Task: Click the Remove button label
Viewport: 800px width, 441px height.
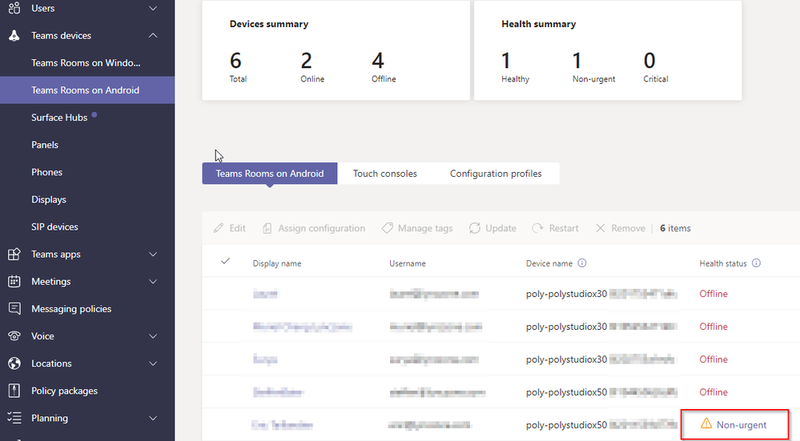Action: [628, 228]
